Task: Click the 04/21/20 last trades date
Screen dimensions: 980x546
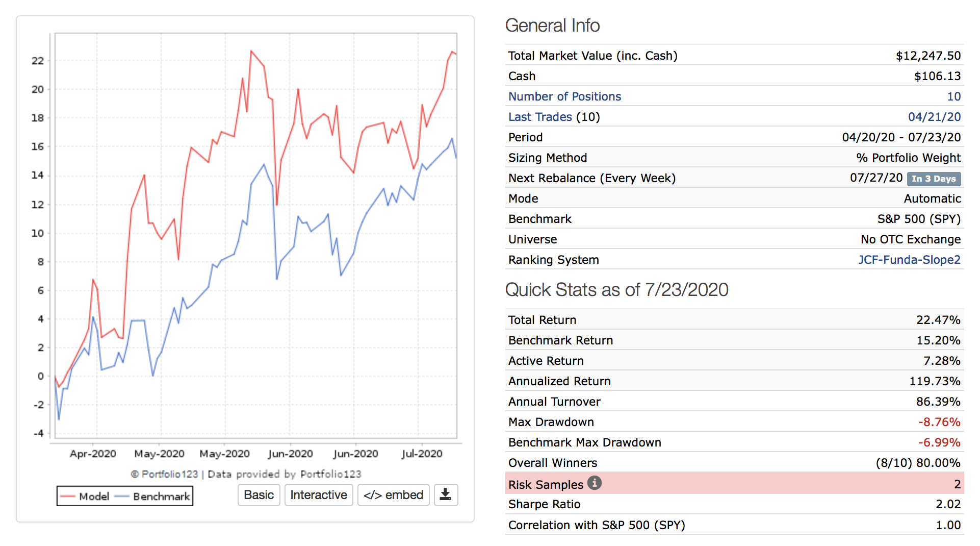Action: tap(934, 117)
